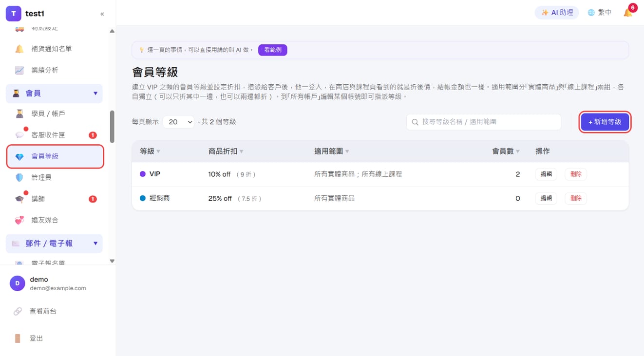The image size is (644, 356).
Task: Delete the VIP level row
Action: (x=576, y=174)
